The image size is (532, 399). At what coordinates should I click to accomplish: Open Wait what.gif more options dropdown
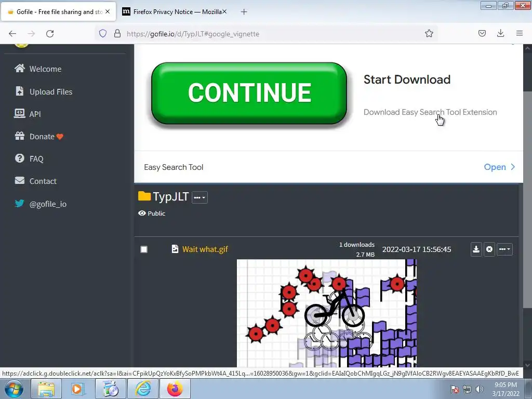pos(504,249)
